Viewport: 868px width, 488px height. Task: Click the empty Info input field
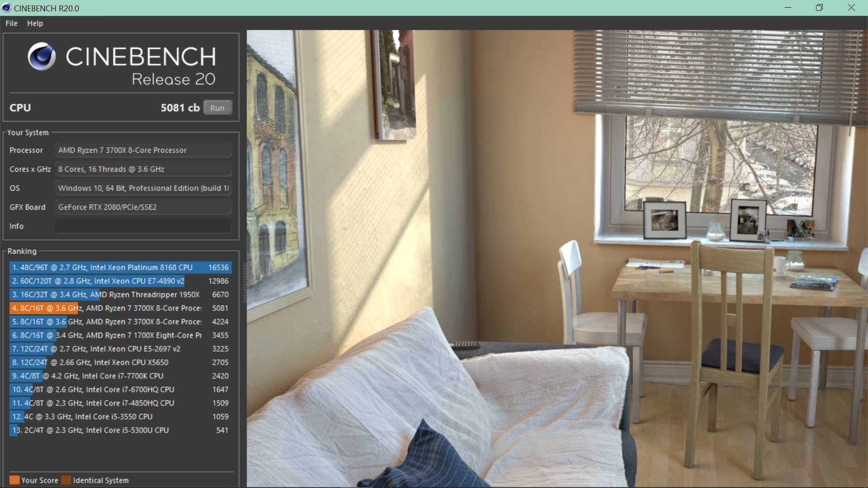pyautogui.click(x=143, y=225)
